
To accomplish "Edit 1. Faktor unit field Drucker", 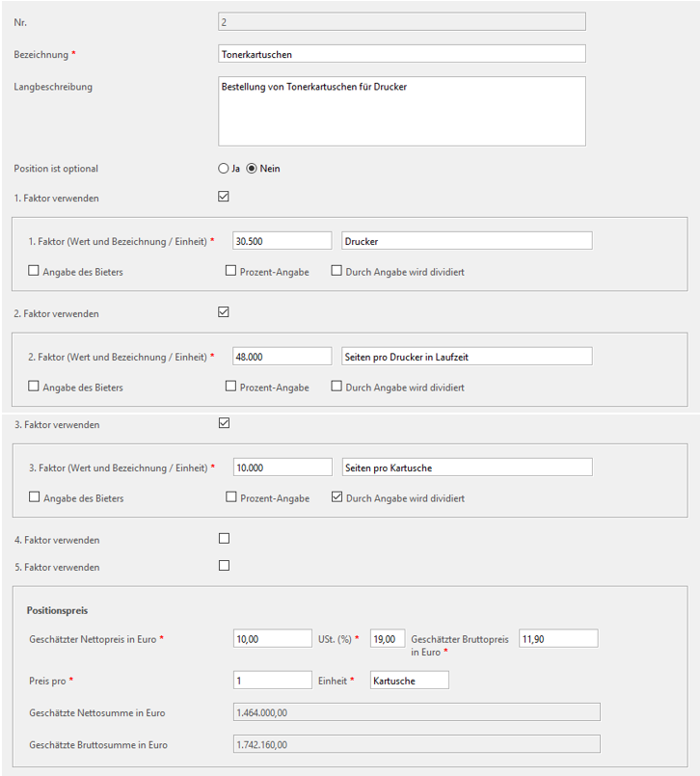I will click(x=467, y=241).
